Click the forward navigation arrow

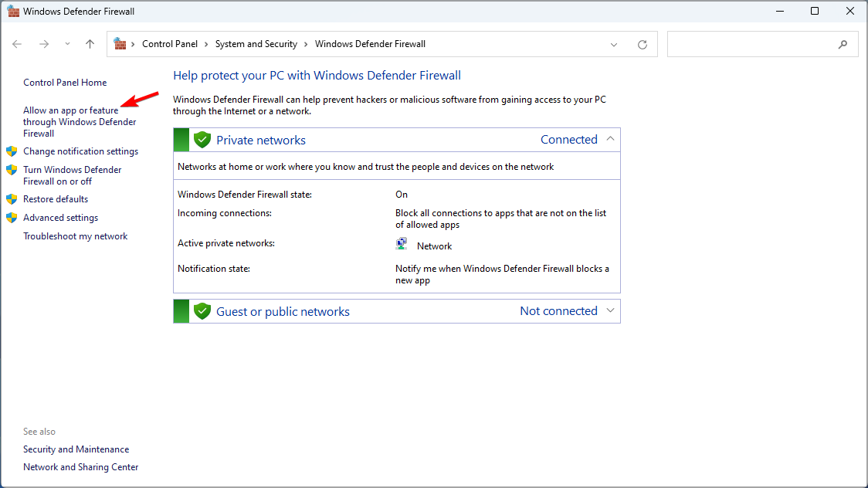click(x=44, y=44)
